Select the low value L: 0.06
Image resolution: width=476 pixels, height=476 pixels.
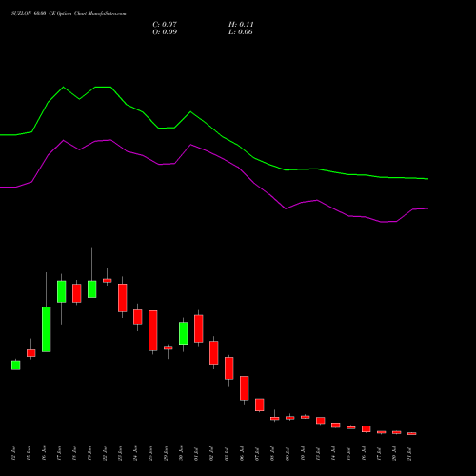click(241, 32)
